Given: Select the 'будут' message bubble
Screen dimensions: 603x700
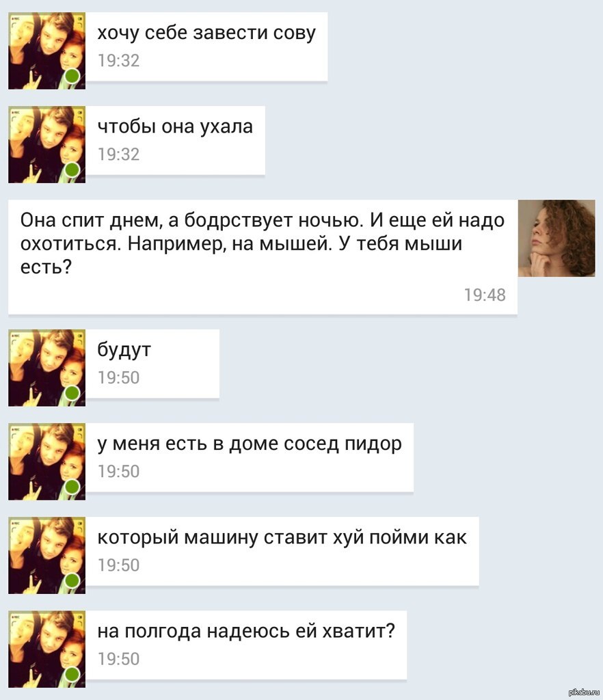Looking at the screenshot, I should (152, 364).
